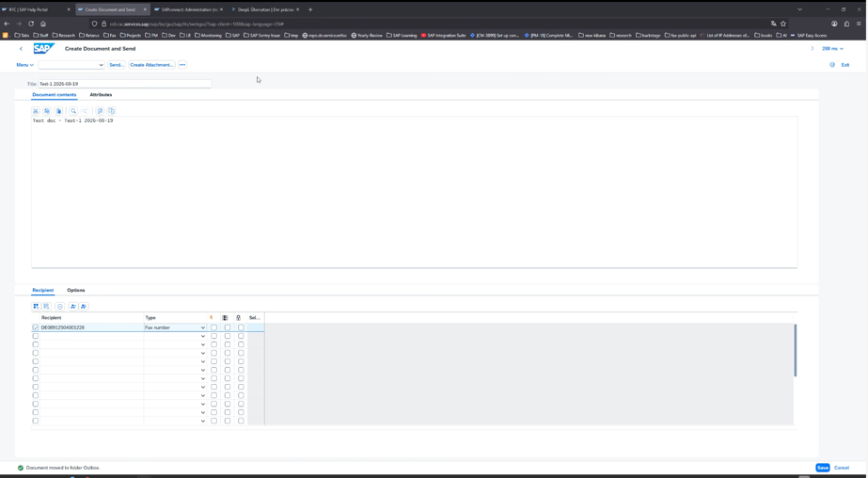
Task: Click the right chevron beside 288 ms
Action: [x=813, y=49]
